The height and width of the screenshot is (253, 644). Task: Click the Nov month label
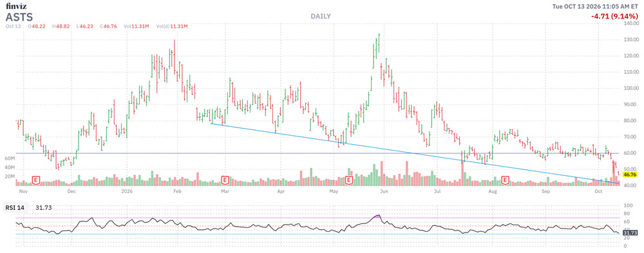(x=23, y=191)
